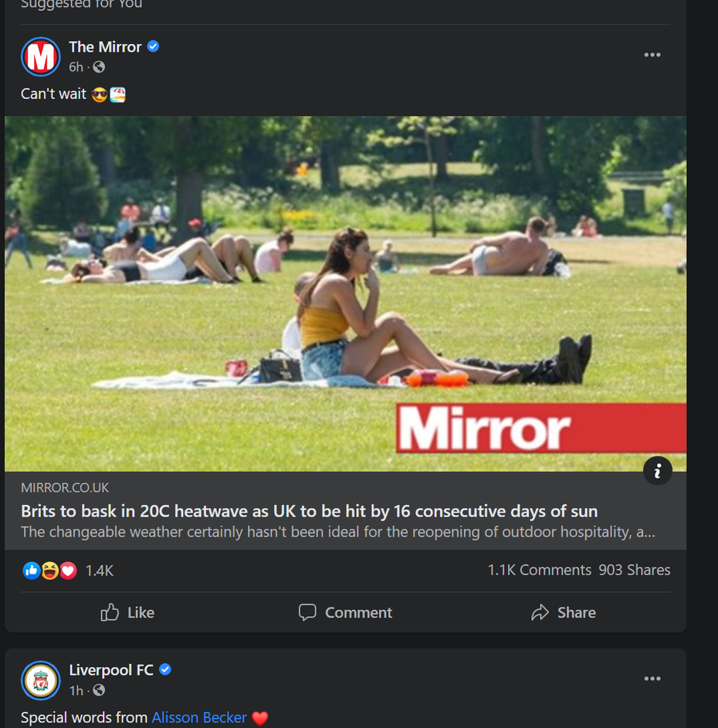Click the 1.4K reactions count

pos(100,570)
